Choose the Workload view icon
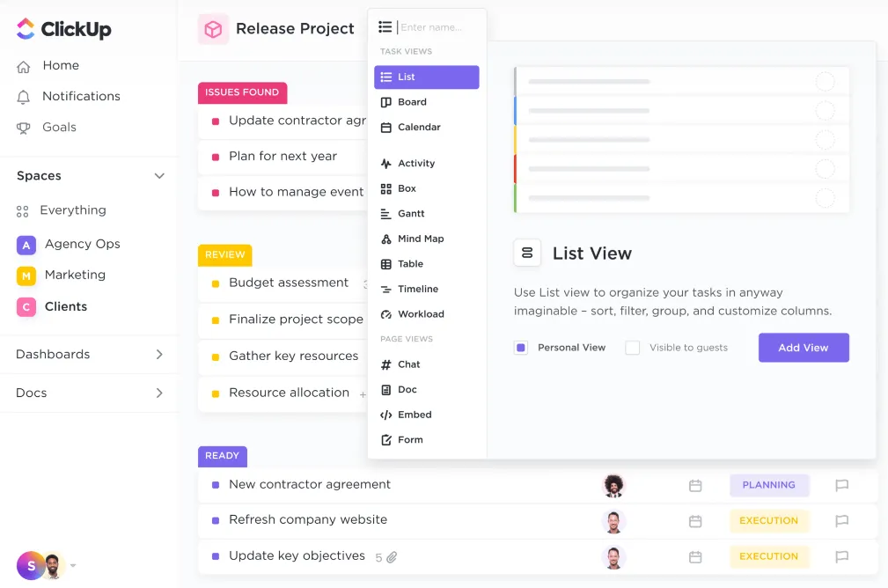Image resolution: width=888 pixels, height=588 pixels. click(386, 314)
